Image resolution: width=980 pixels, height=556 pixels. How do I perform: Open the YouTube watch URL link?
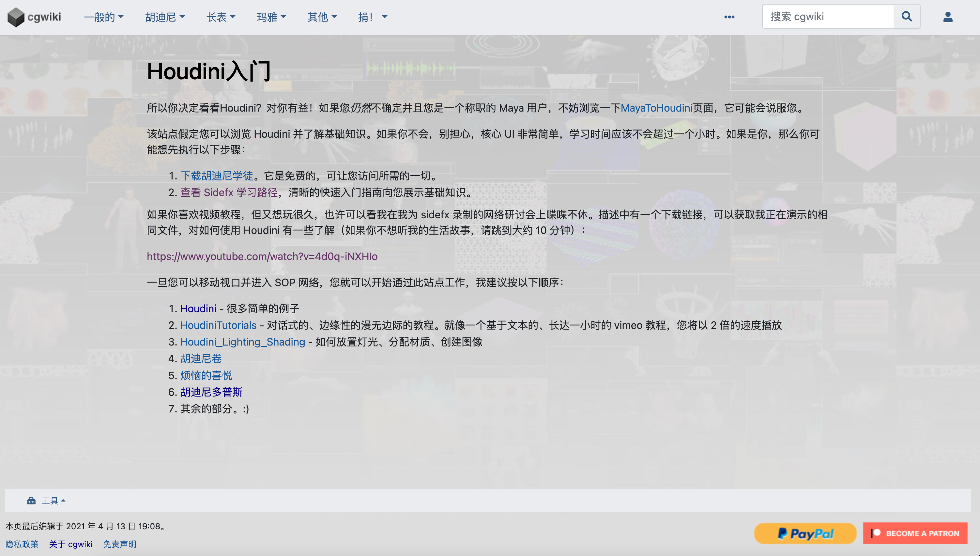262,256
